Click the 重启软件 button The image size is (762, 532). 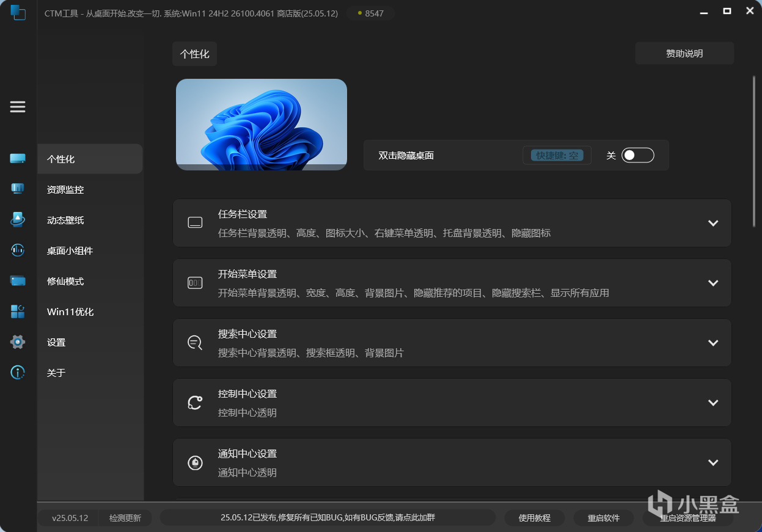(604, 517)
